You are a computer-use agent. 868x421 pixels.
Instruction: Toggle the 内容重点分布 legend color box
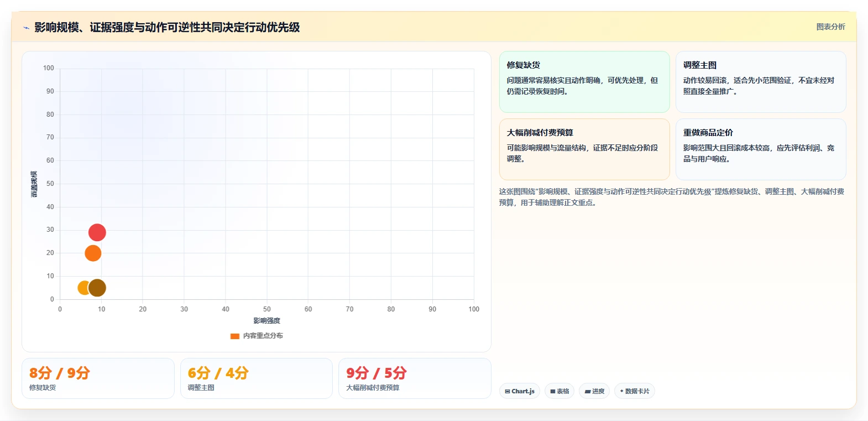pyautogui.click(x=235, y=336)
